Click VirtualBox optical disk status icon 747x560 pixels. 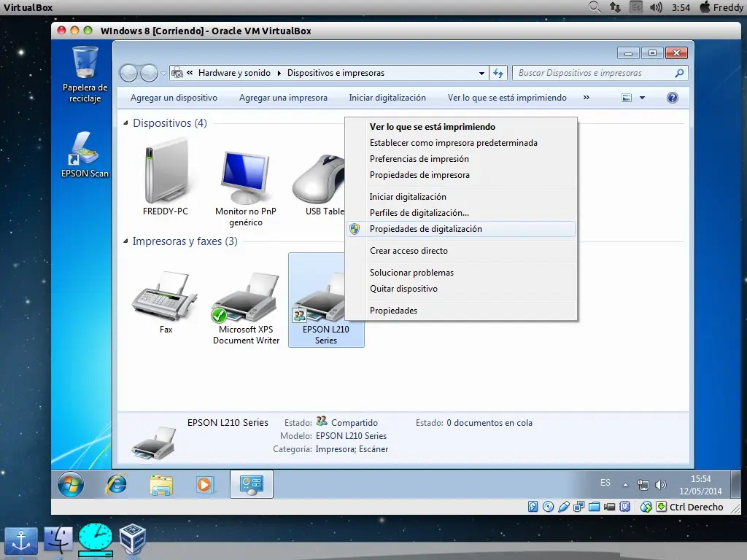point(549,507)
